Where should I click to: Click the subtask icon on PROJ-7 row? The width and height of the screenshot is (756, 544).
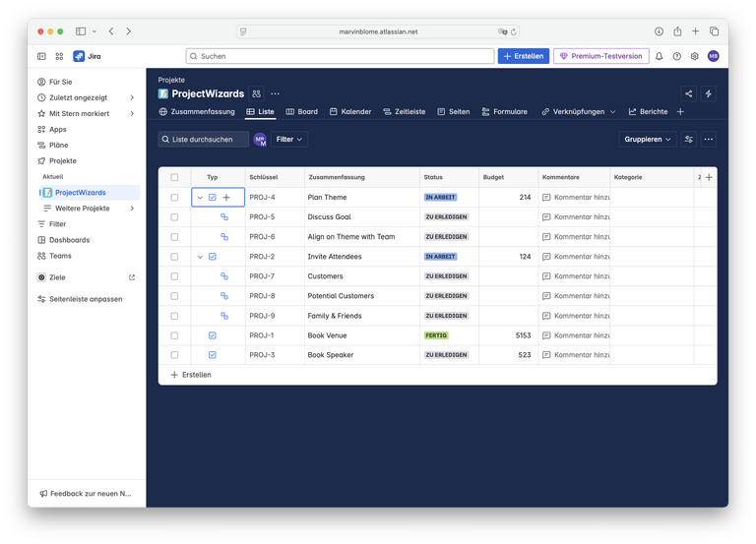click(x=224, y=276)
